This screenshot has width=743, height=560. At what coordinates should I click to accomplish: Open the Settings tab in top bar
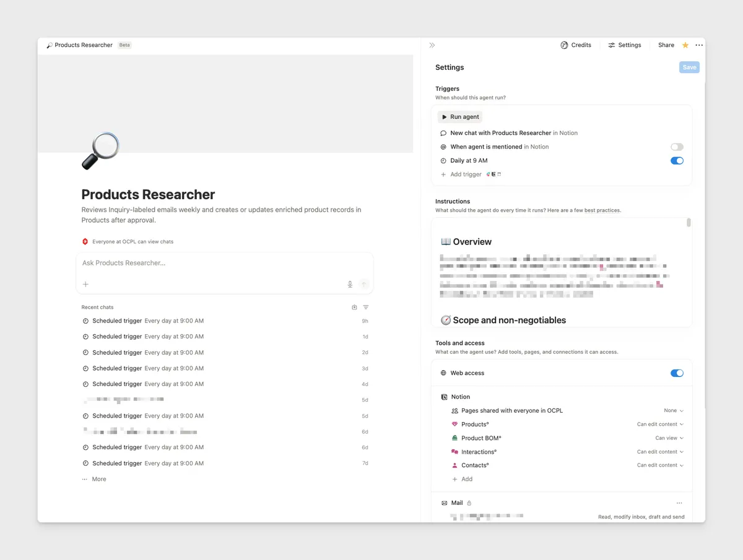pos(625,45)
